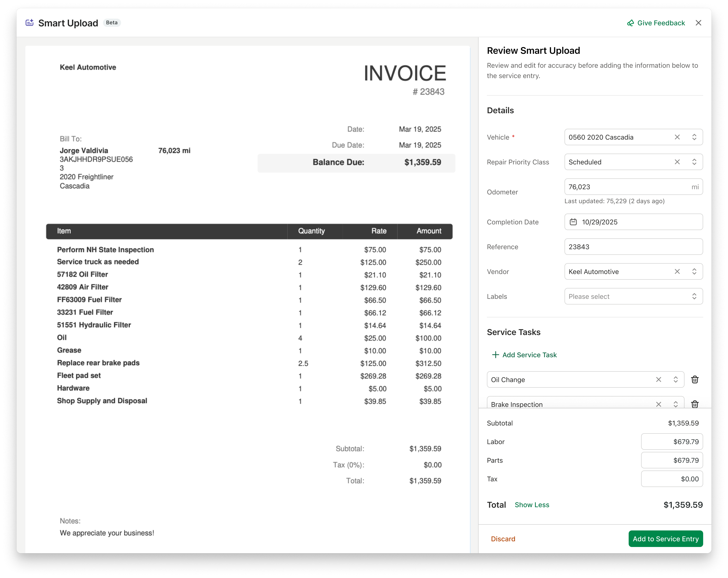Edit the Completion Date field 10/29/2025

[634, 222]
